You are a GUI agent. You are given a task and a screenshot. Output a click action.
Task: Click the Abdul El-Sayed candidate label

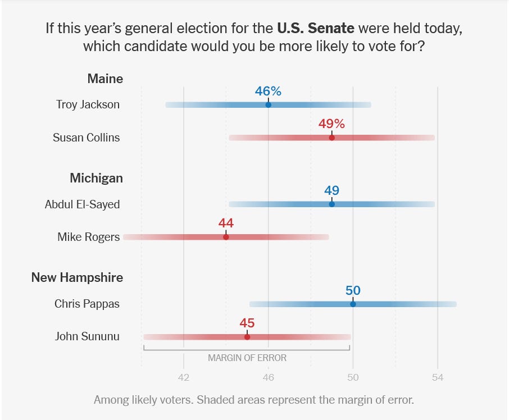click(x=83, y=204)
